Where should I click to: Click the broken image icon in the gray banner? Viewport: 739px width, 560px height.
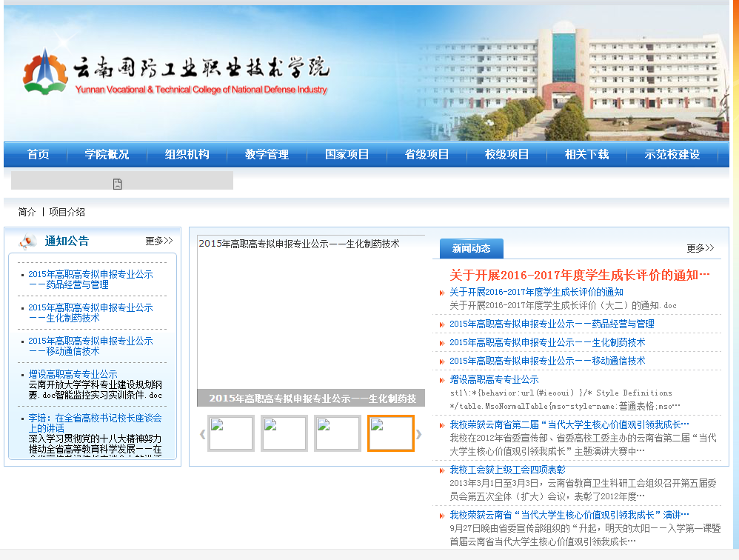point(117,184)
